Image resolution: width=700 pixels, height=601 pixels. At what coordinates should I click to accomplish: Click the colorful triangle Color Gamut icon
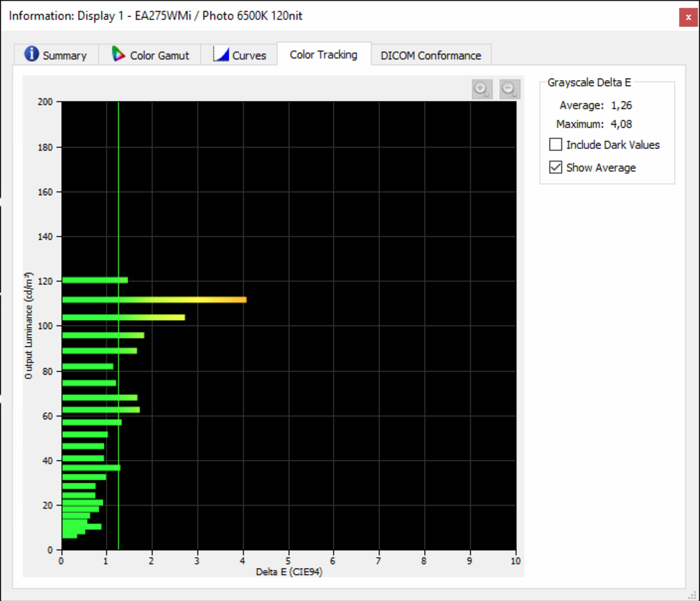pyautogui.click(x=118, y=54)
